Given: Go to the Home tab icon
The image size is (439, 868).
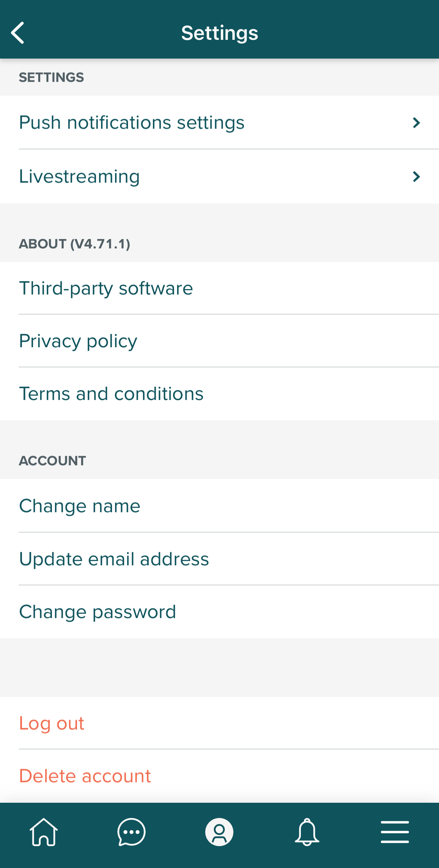Looking at the screenshot, I should [44, 832].
